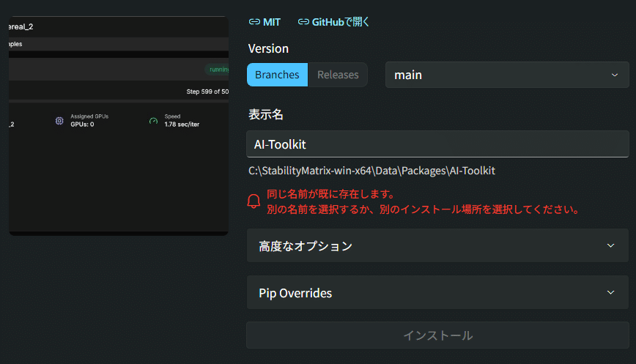Screen dimensions: 636x364
Task: Click the インストール button
Action: point(437,335)
